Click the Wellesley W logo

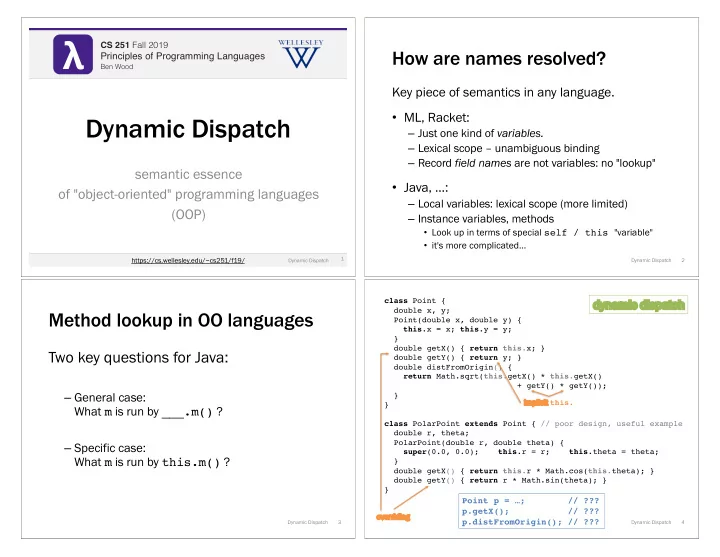(301, 54)
